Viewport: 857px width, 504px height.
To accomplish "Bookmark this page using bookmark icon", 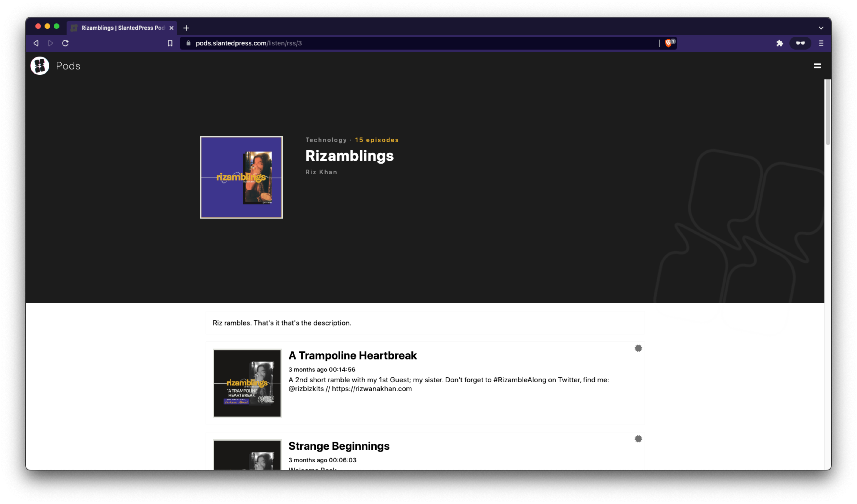I will point(170,43).
